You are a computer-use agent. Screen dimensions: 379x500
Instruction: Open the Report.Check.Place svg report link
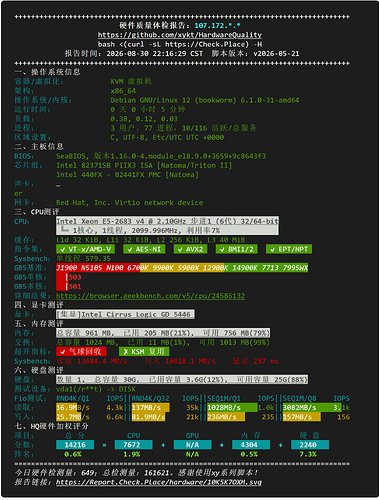click(x=159, y=482)
